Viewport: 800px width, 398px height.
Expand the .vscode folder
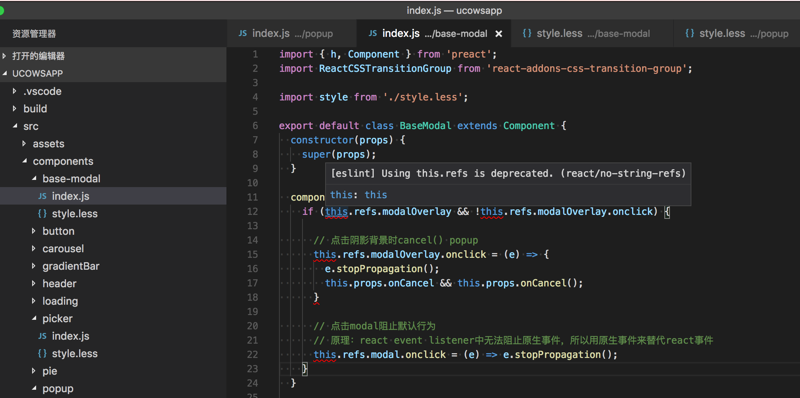[x=113, y=91]
